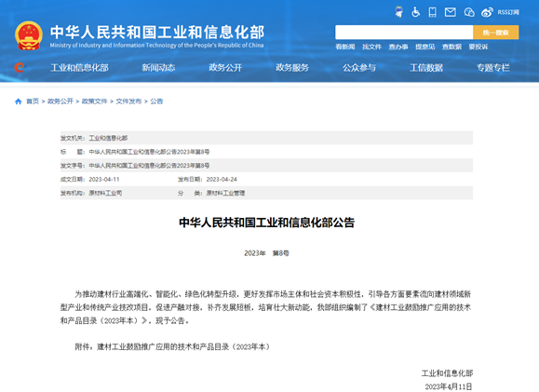Go to 政策文件 in breadcrumb

95,101
